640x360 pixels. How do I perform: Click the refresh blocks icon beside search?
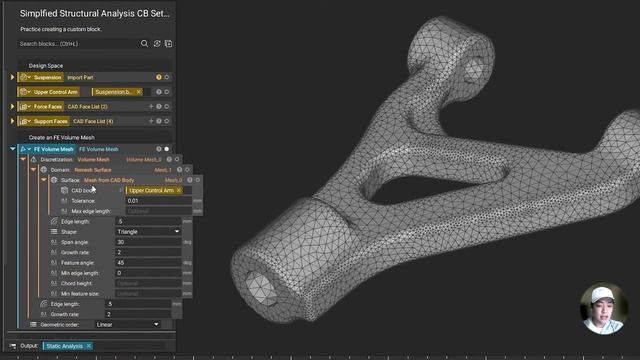(157, 43)
